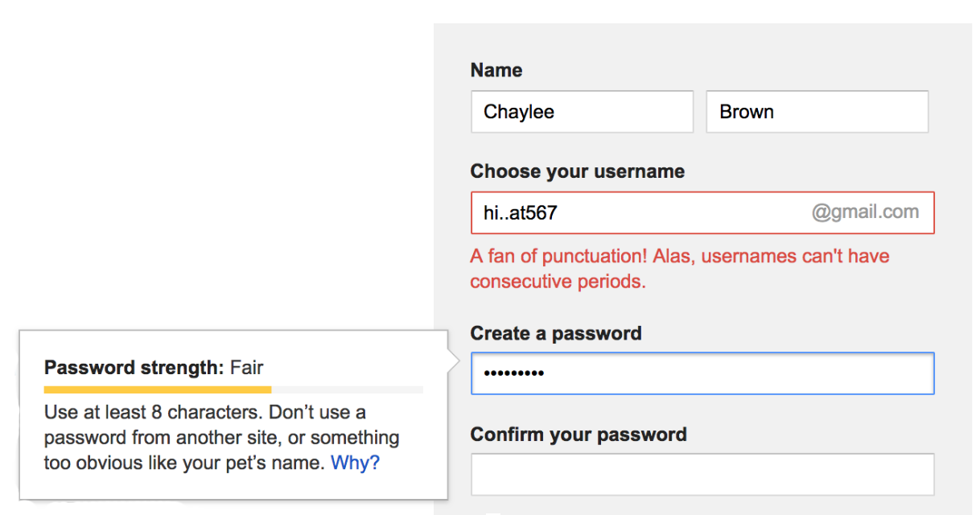The height and width of the screenshot is (515, 980).
Task: Click the Password strength: Fair label
Action: tap(153, 368)
